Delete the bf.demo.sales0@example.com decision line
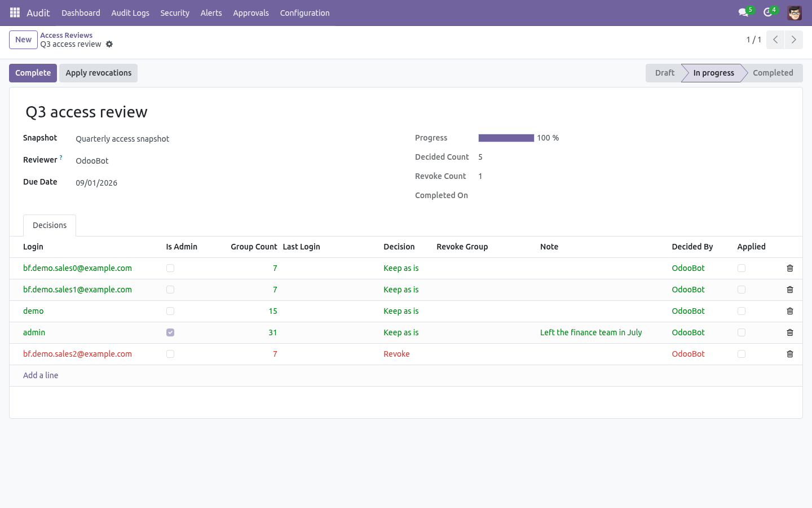Screen dimensions: 812x508 790,268
